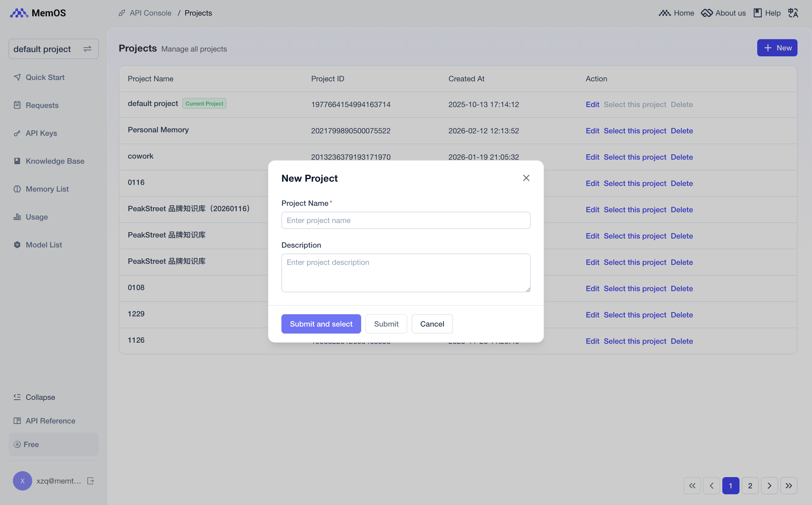Image resolution: width=812 pixels, height=505 pixels.
Task: Go to the previous page of projects
Action: 711,486
